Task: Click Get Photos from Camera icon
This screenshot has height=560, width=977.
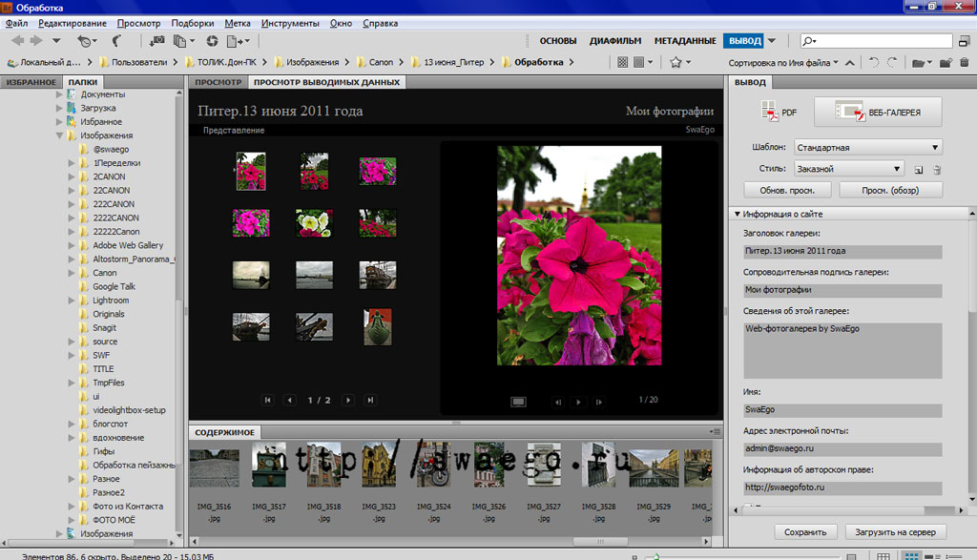Action: coord(156,41)
